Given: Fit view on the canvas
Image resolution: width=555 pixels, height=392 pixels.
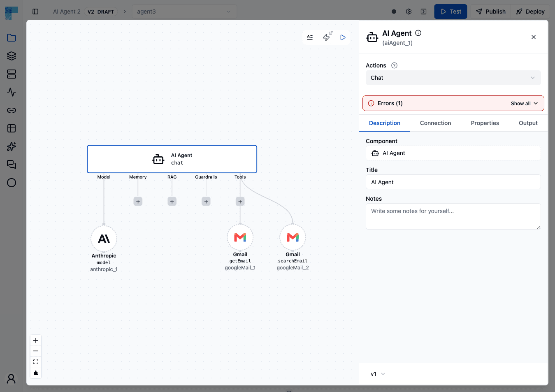Looking at the screenshot, I should (x=36, y=362).
